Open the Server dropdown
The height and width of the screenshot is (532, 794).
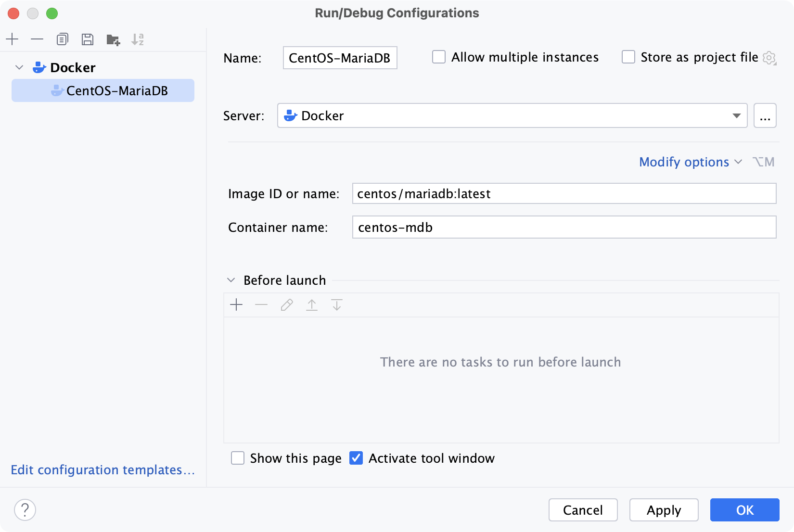click(x=737, y=115)
